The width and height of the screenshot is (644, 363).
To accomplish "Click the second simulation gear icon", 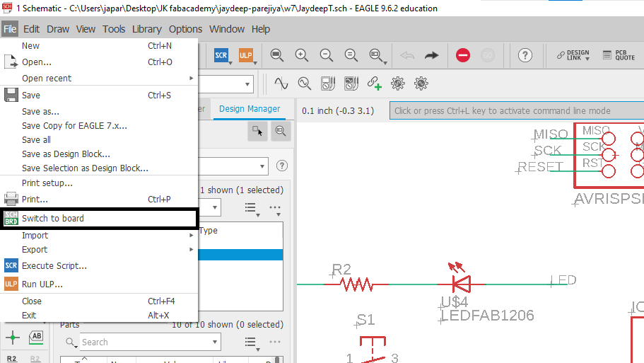I will click(x=421, y=83).
